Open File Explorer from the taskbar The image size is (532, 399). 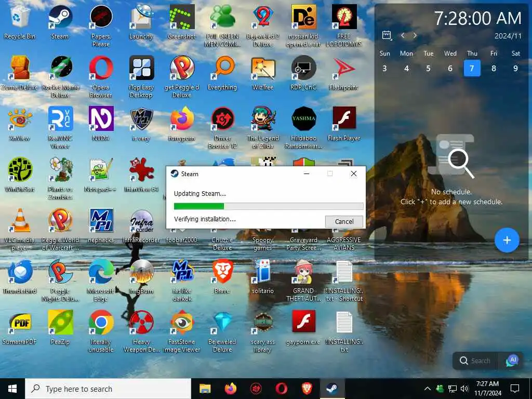(205, 389)
